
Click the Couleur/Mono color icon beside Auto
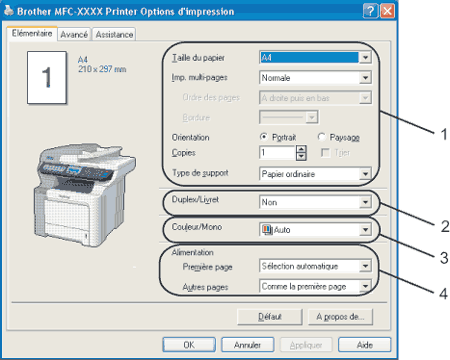(267, 230)
